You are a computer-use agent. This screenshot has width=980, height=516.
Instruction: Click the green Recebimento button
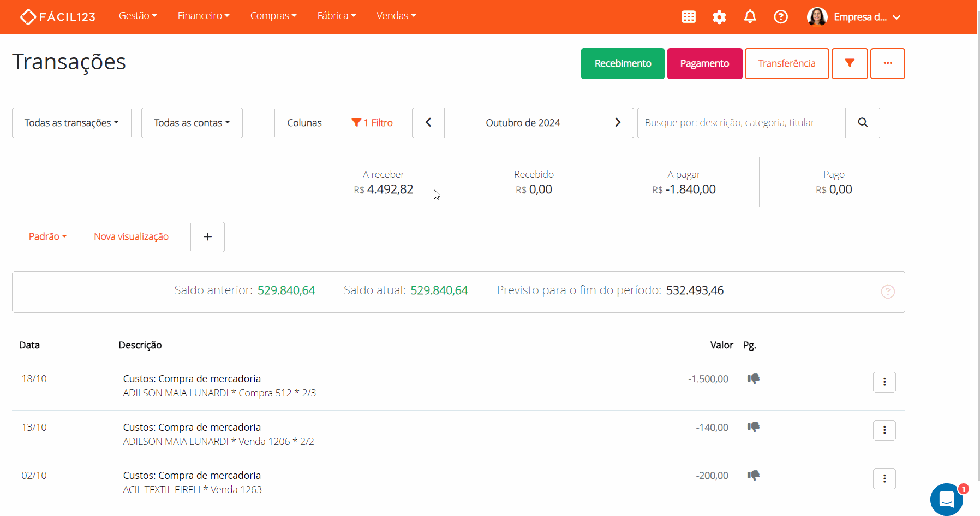(x=623, y=63)
